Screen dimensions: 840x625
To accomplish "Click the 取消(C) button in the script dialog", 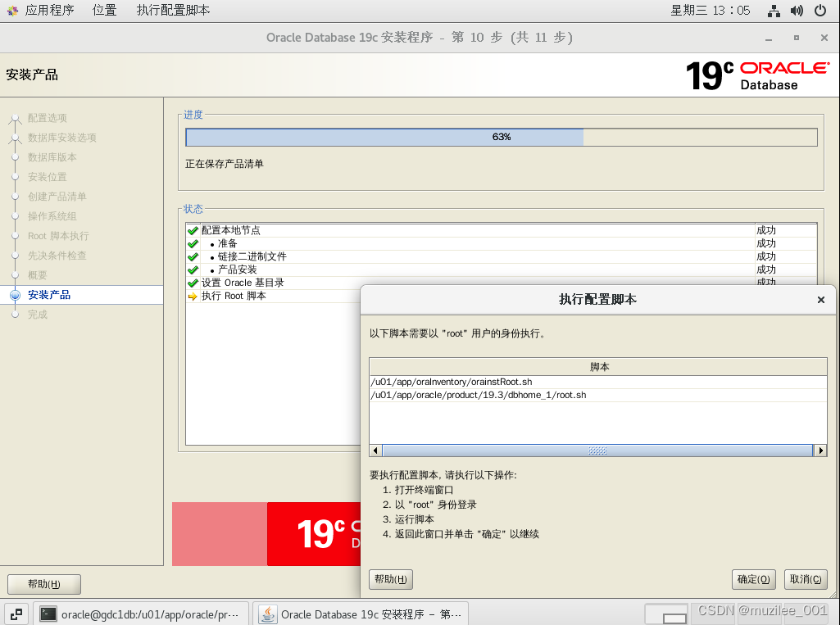I will tap(806, 579).
